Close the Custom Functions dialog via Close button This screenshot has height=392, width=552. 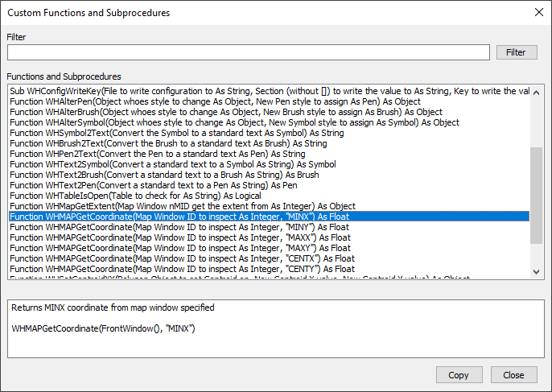coord(513,375)
